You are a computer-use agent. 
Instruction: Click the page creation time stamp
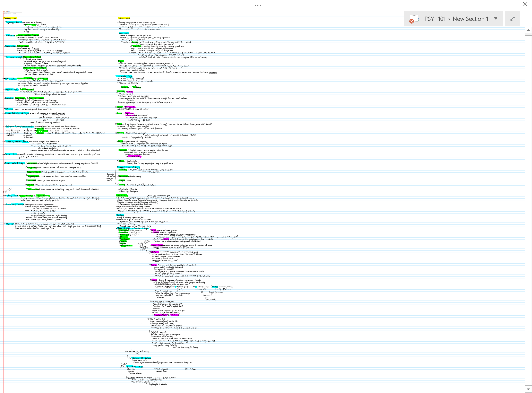pos(14,13)
